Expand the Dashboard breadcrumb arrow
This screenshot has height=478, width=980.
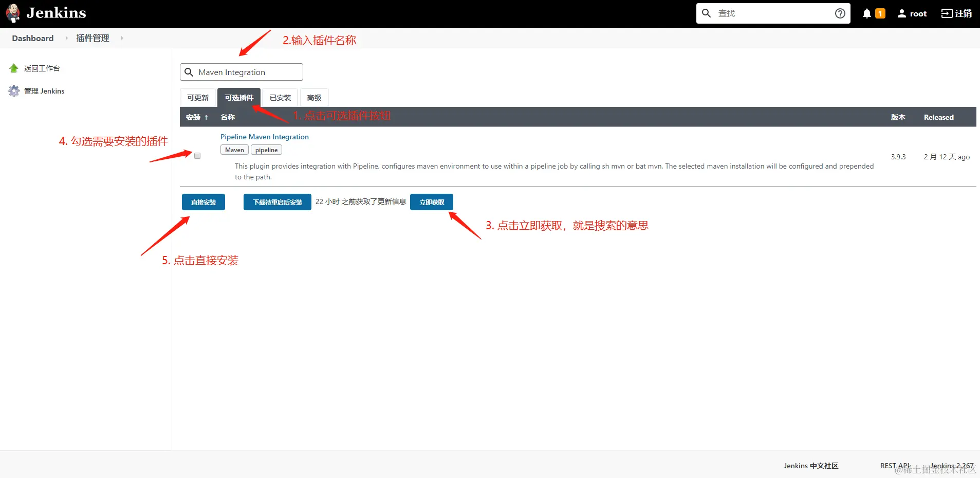[x=66, y=38]
